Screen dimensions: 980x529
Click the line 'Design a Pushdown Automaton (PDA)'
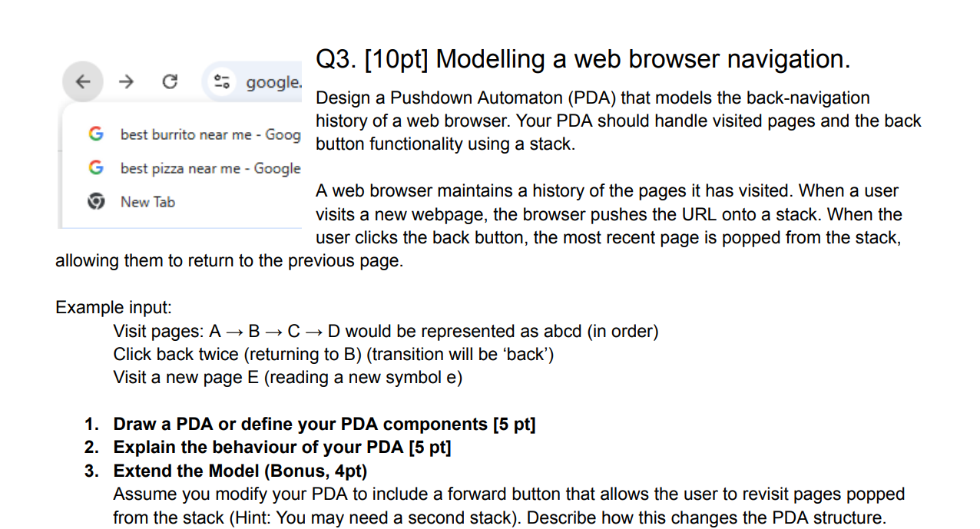tap(593, 98)
